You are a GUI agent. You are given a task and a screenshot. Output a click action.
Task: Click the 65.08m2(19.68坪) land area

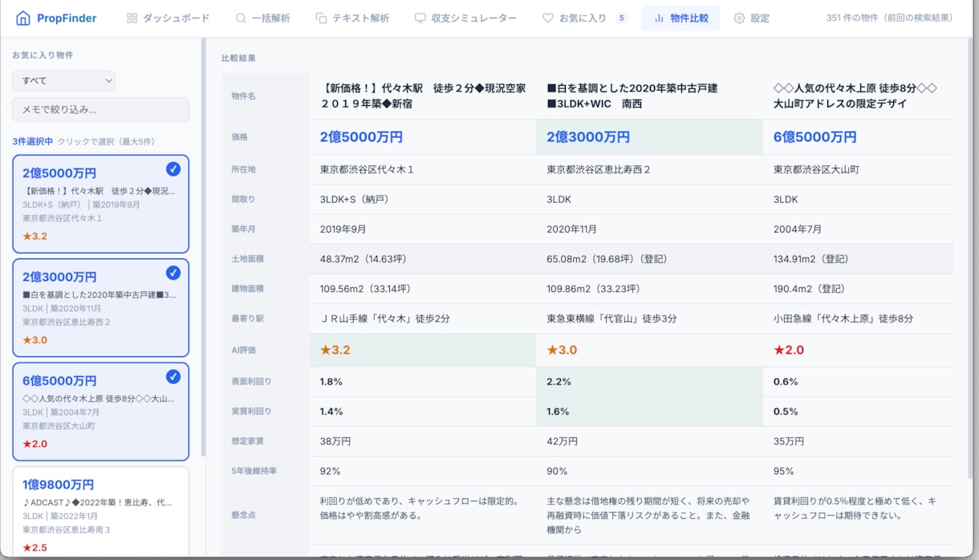click(x=607, y=259)
